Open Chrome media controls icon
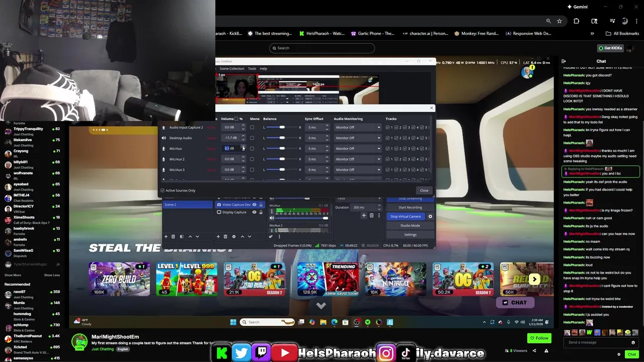 [x=612, y=21]
